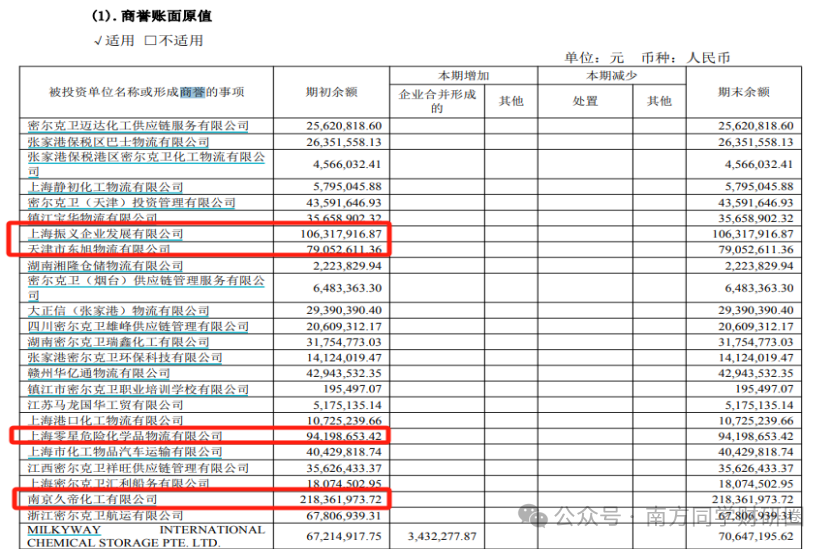The width and height of the screenshot is (831, 549).
Task: Select the 单位：元 label
Action: pyautogui.click(x=594, y=57)
